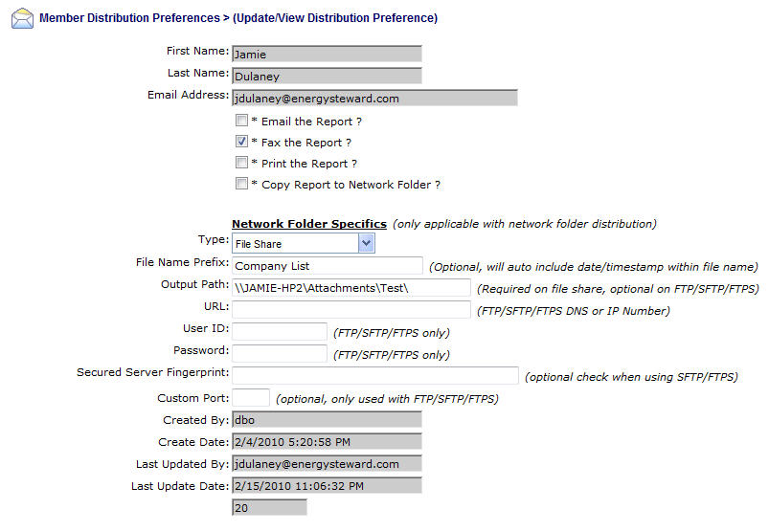Click the Member Distribution Preferences breadcrumb
Image resolution: width=769 pixels, height=532 pixels.
coord(113,18)
